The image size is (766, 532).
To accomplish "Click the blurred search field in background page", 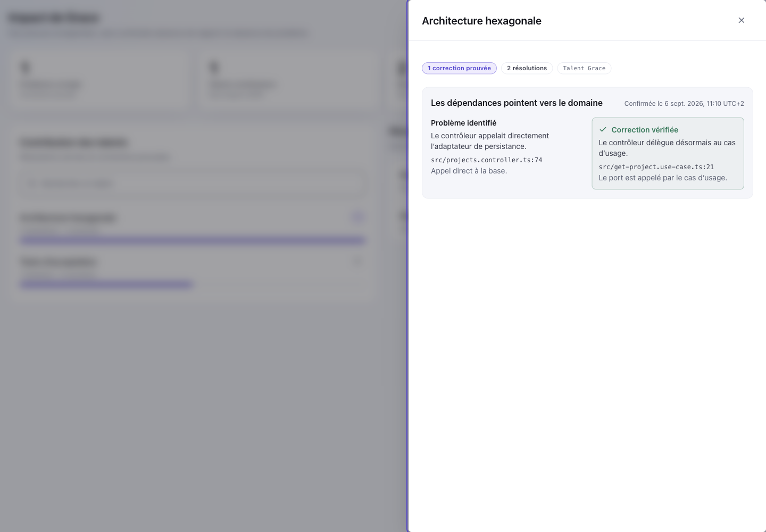I will pyautogui.click(x=194, y=184).
